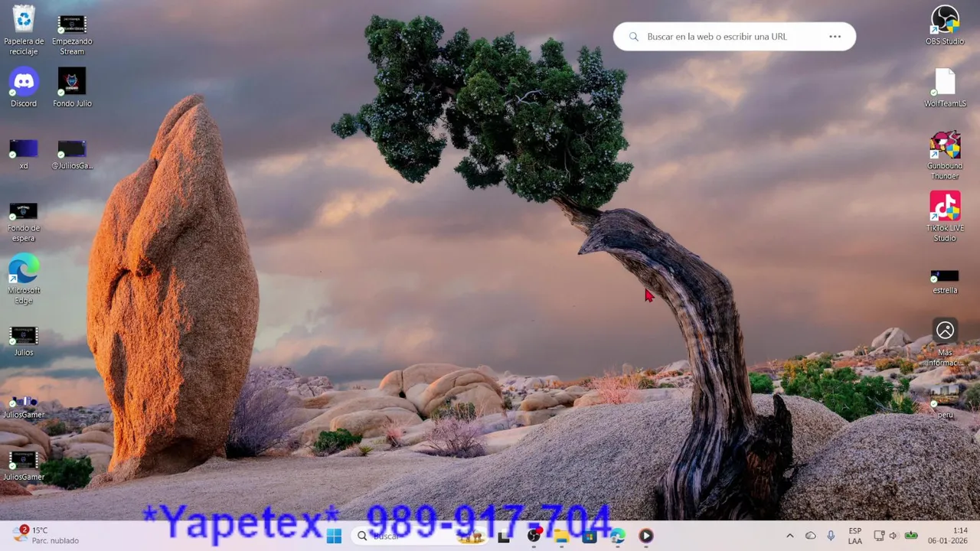Viewport: 980px width, 551px height.
Task: Open the OBS Studio desktop shortcut
Action: (x=945, y=25)
